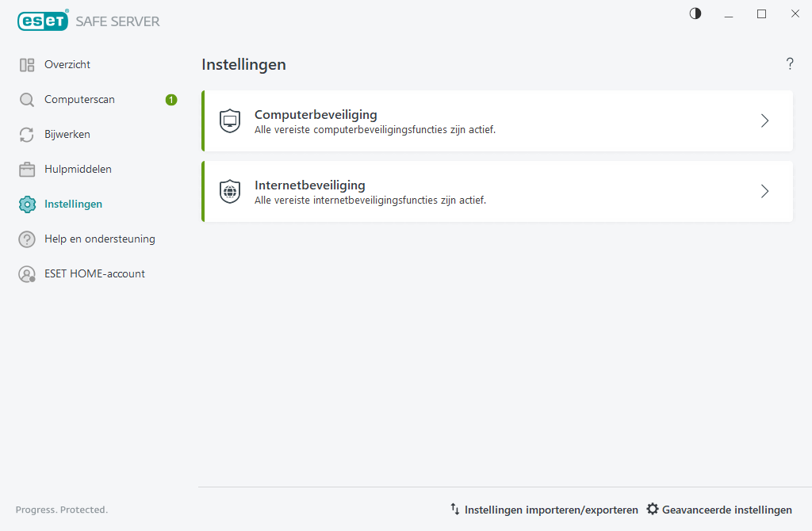Click the Bijwerken refresh icon

click(26, 134)
